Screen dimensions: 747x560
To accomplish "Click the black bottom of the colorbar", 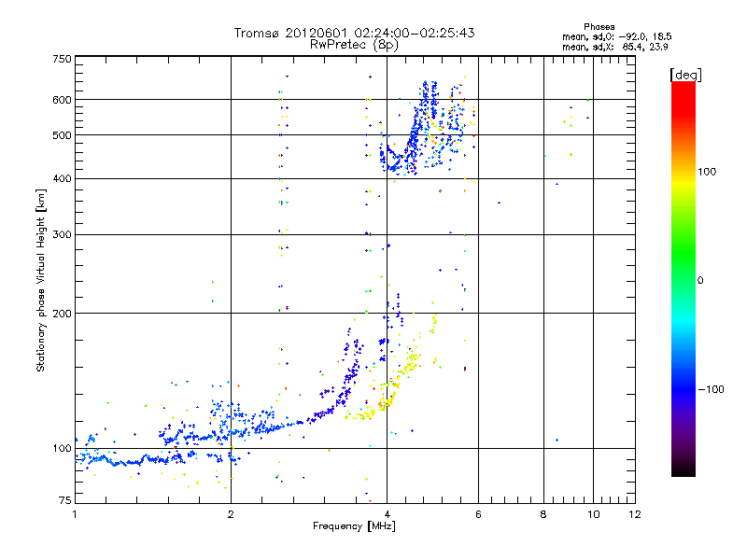I will pos(684,469).
